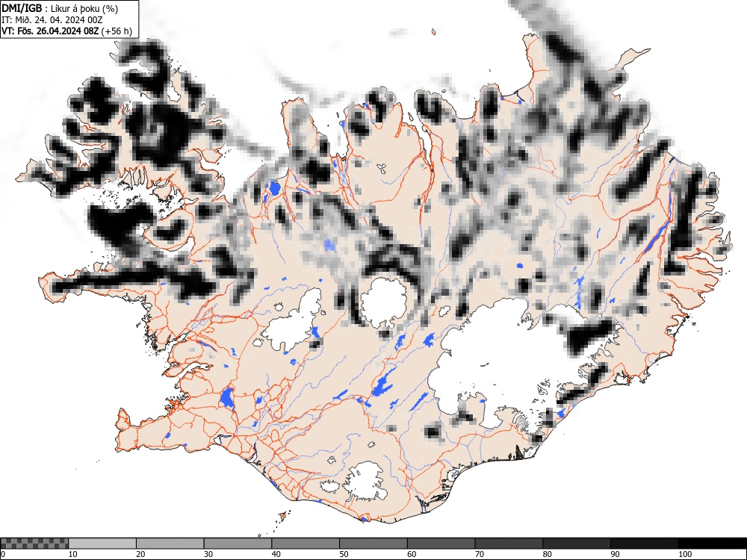
Task: Click the '(+56 h)' forecast offset text
Action: (117, 31)
